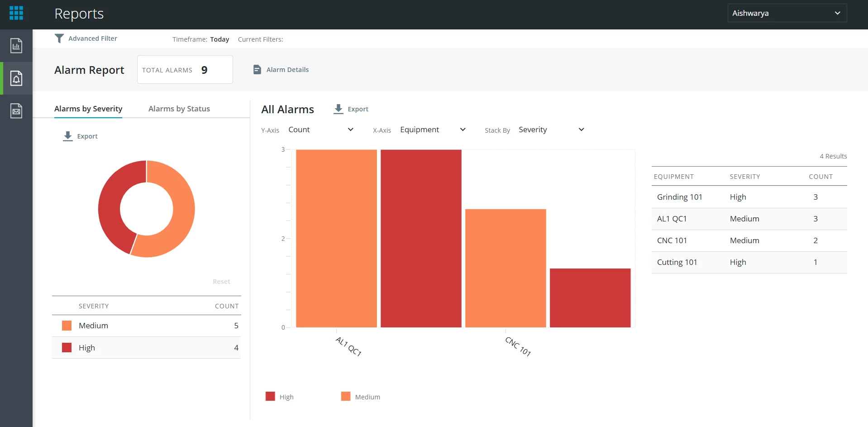The width and height of the screenshot is (868, 427).
Task: Select the Cutting 101 table row
Action: [x=749, y=262]
